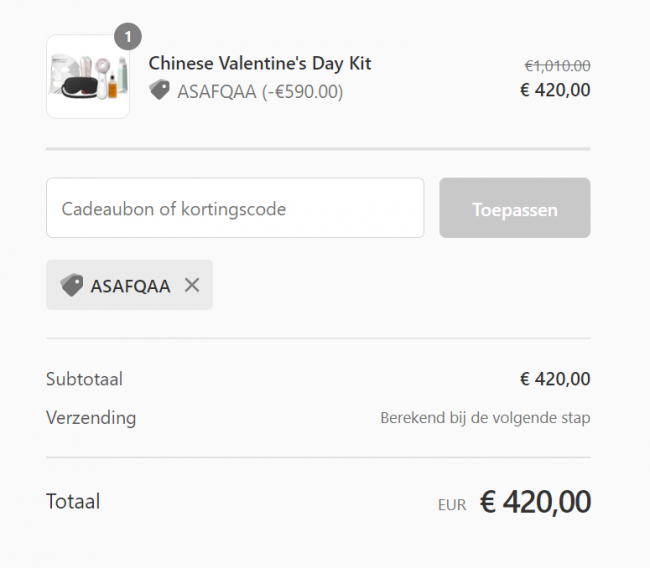Click the € 420,00 line item price
Viewport: 650px width, 568px height.
555,90
